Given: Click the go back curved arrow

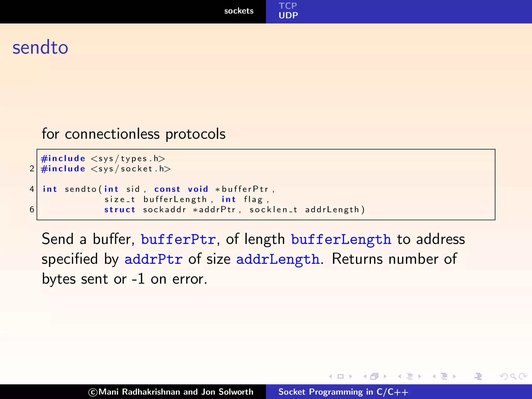Looking at the screenshot, I should [x=504, y=376].
